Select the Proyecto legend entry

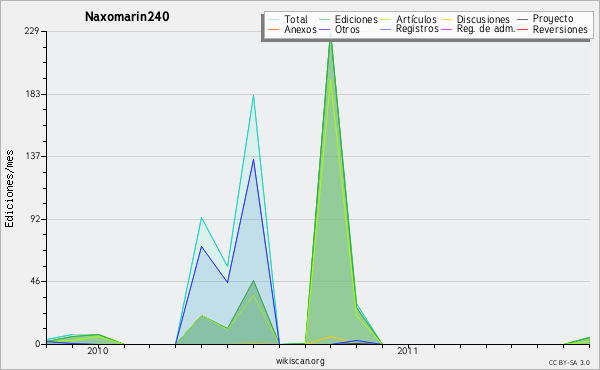coord(553,19)
